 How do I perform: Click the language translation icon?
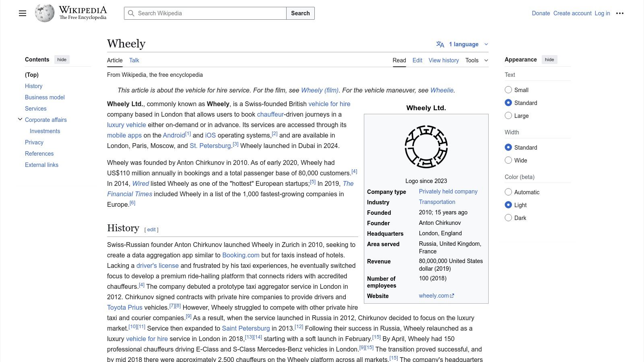point(440,44)
